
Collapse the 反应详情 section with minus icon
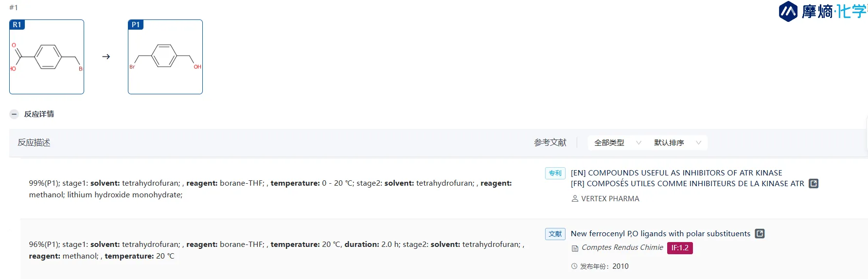pyautogui.click(x=14, y=114)
